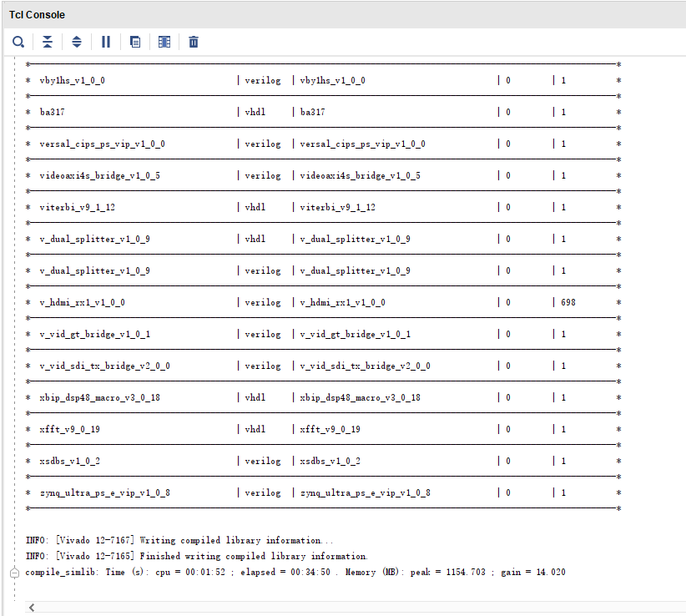Image resolution: width=686 pixels, height=616 pixels.
Task: Click viterbi_v9_1_12 in first column
Action: pyautogui.click(x=77, y=207)
